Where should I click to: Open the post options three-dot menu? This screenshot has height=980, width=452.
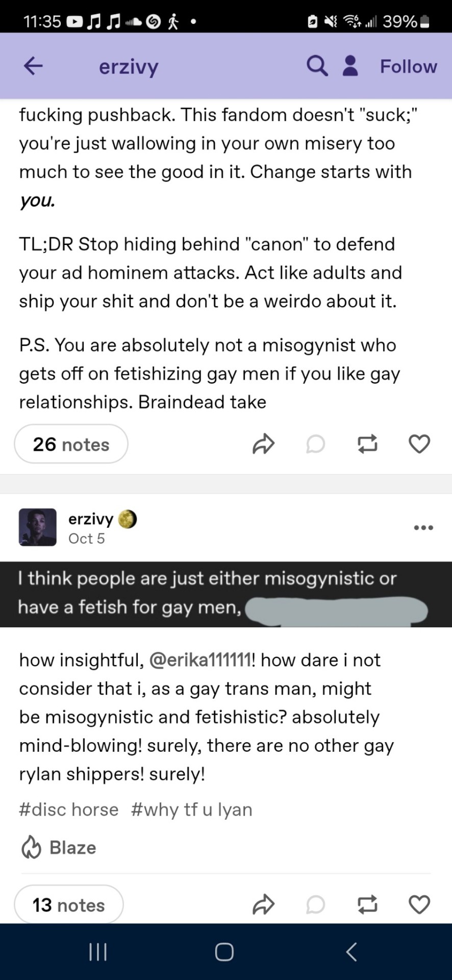tap(423, 528)
